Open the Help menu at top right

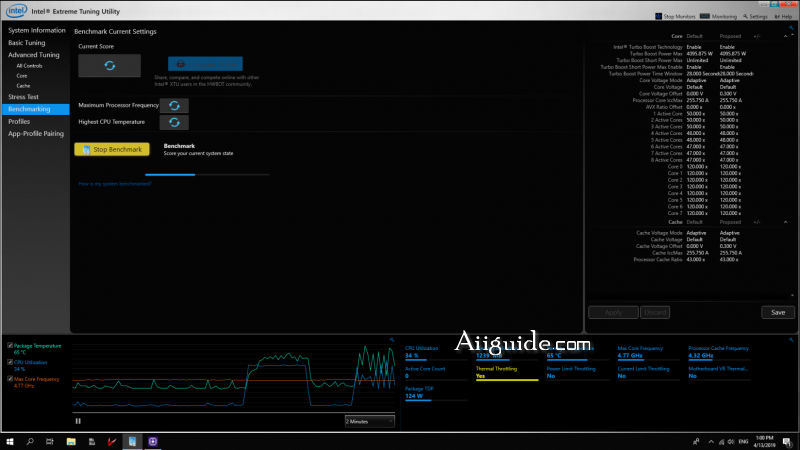click(783, 16)
